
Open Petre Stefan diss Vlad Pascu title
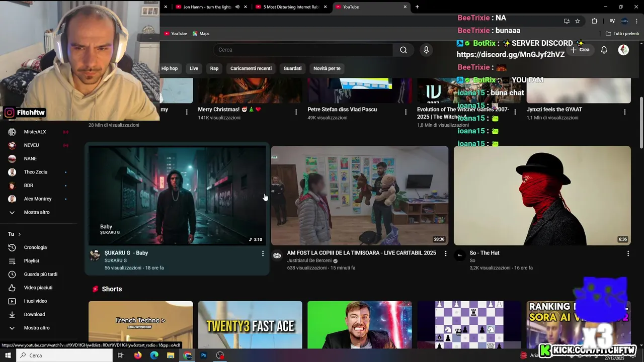[342, 109]
